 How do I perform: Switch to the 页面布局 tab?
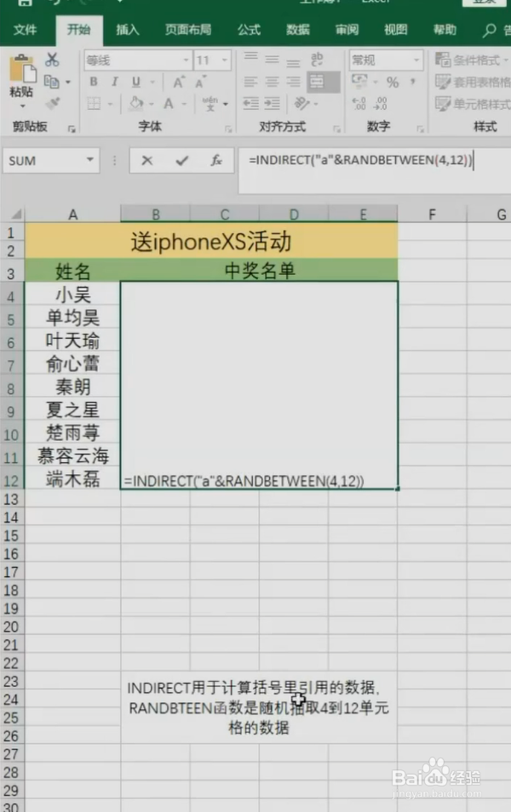(x=188, y=30)
